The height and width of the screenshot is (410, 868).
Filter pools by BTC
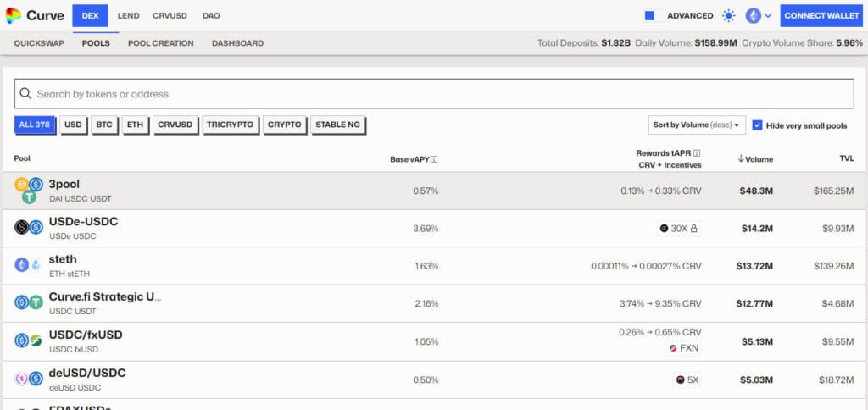pos(104,125)
